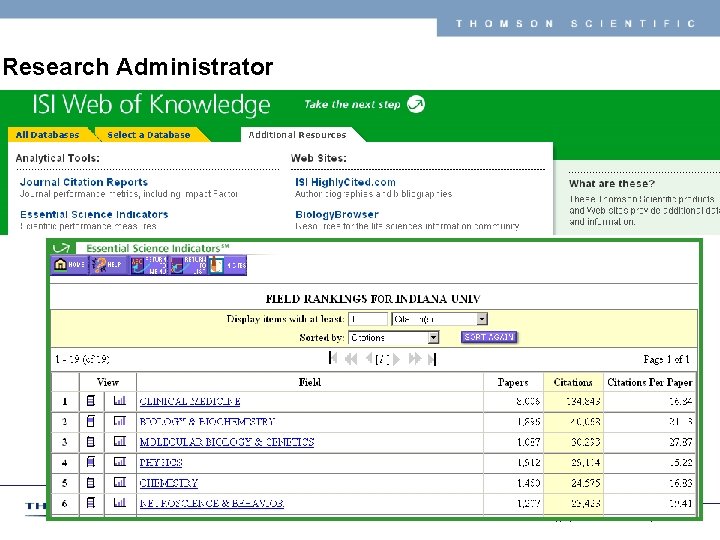Open the Chemistry field link
This screenshot has height=540, width=720.
coord(169,483)
